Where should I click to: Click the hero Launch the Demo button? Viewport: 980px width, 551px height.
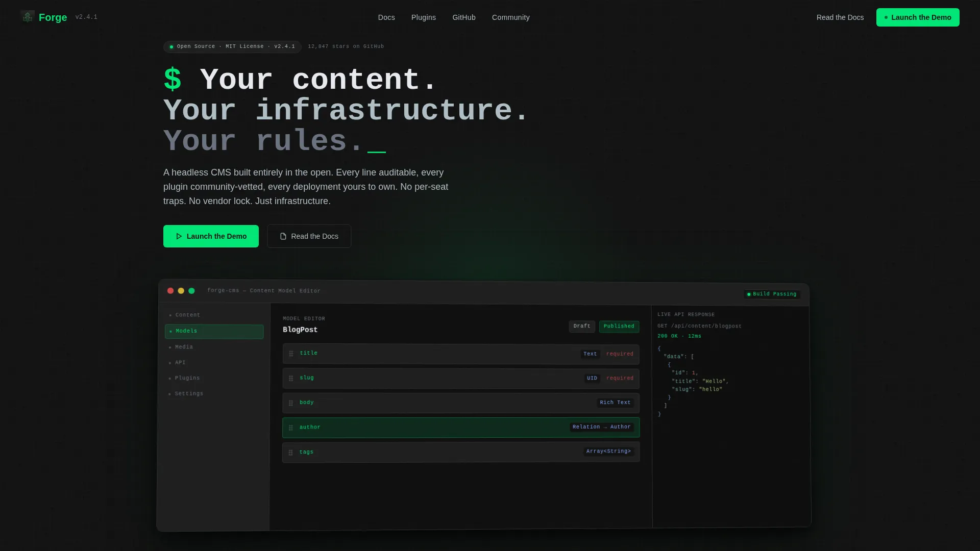pyautogui.click(x=211, y=236)
